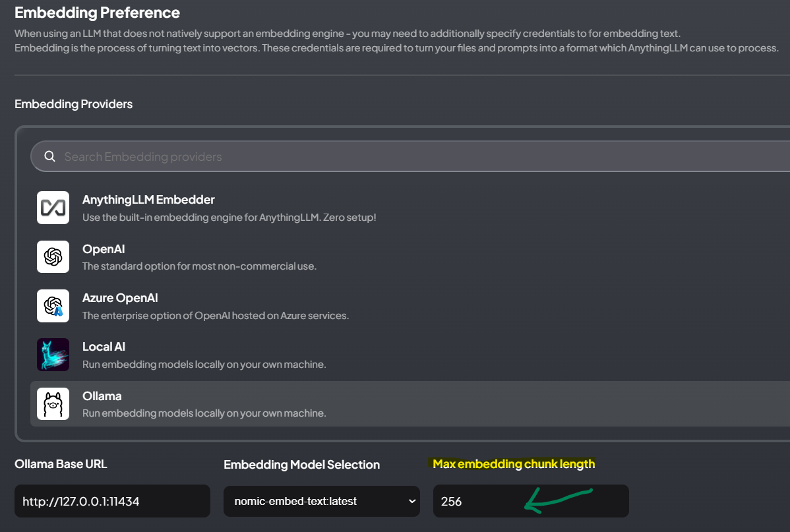Click the magnifying glass search icon
The height and width of the screenshot is (532, 790).
tap(49, 157)
